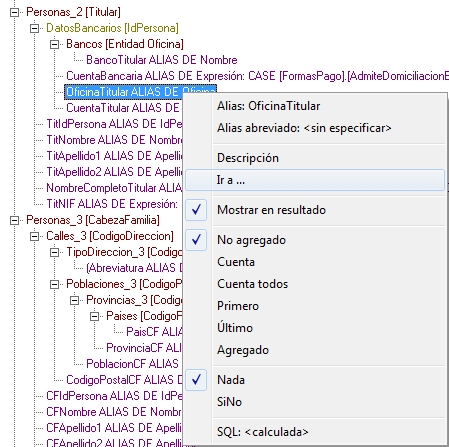449x447 pixels.
Task: Collapse the Personas_3 [CabezaFamilia] node
Action: 14,221
